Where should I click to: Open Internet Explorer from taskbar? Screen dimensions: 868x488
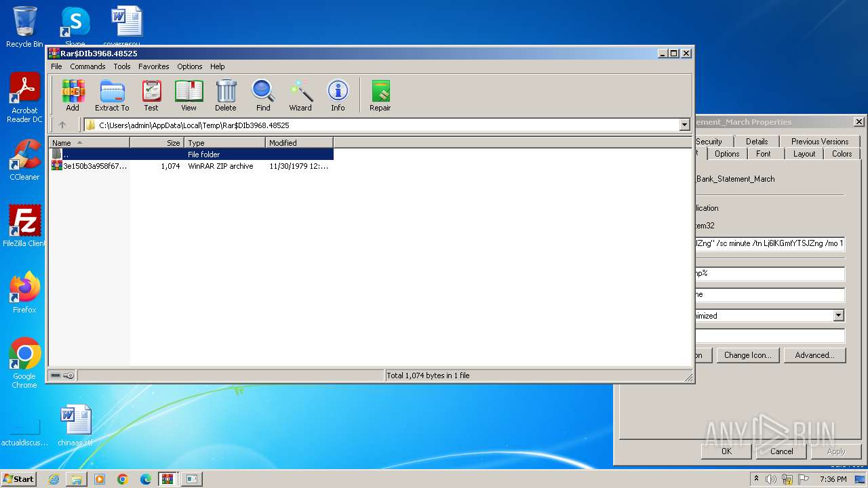[x=54, y=479]
